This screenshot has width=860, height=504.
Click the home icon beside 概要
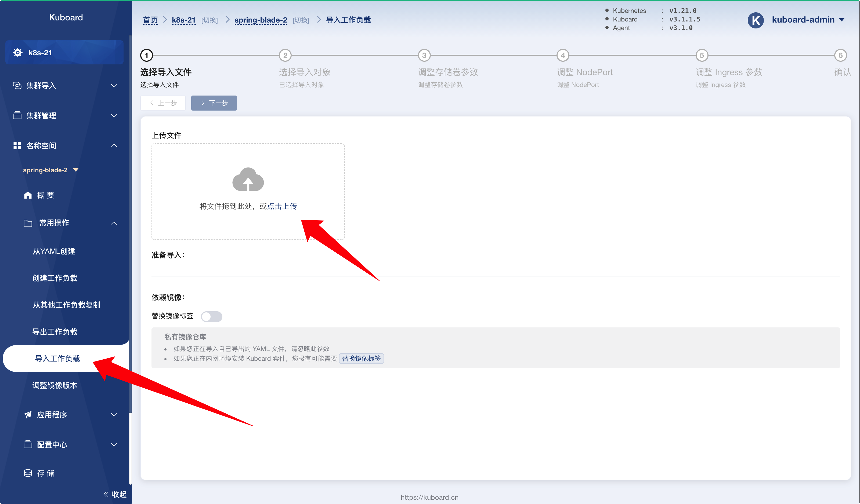click(28, 195)
